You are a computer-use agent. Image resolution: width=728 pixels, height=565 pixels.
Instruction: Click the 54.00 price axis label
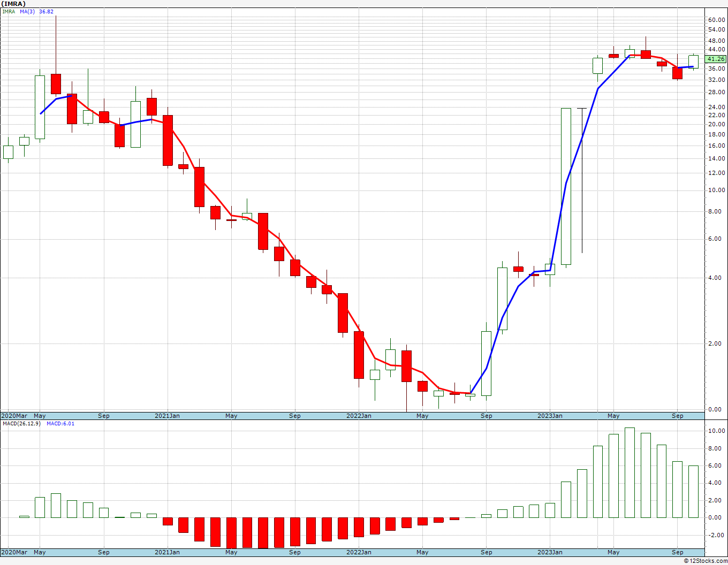click(x=716, y=29)
